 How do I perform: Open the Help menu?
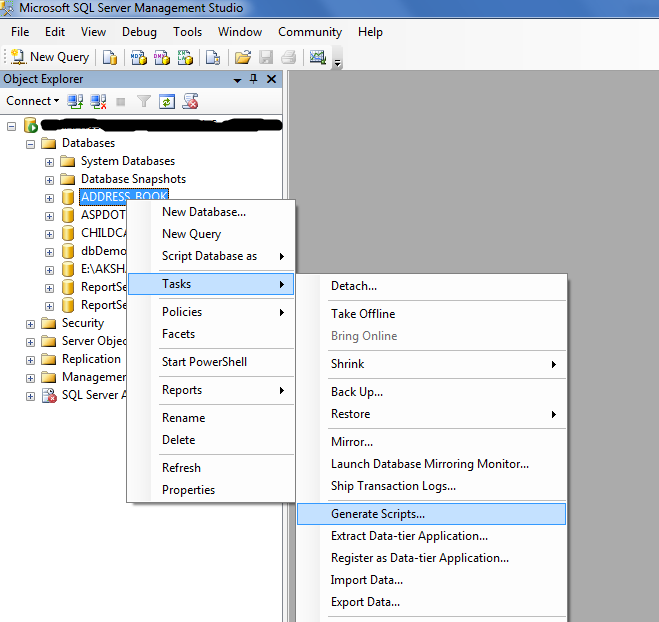(x=370, y=32)
